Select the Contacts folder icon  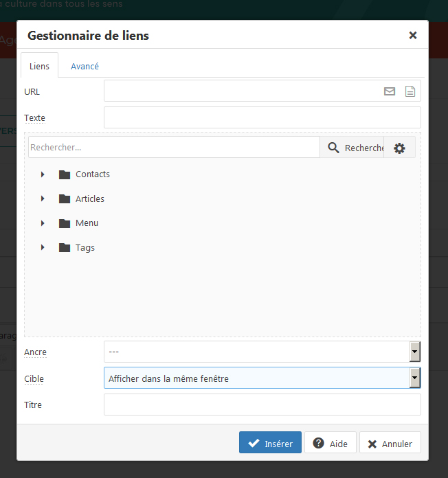point(65,174)
